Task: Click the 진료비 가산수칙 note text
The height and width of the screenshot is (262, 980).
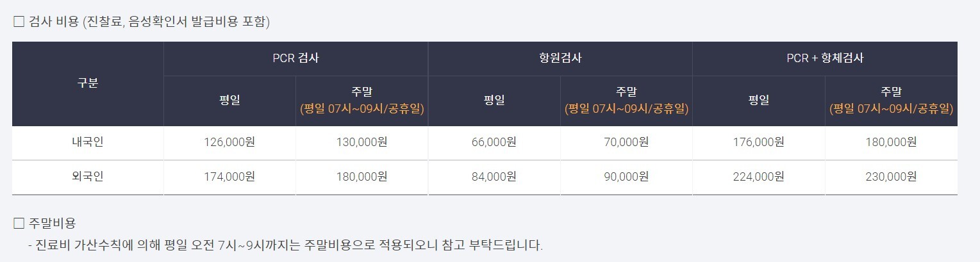Action: pos(285,245)
